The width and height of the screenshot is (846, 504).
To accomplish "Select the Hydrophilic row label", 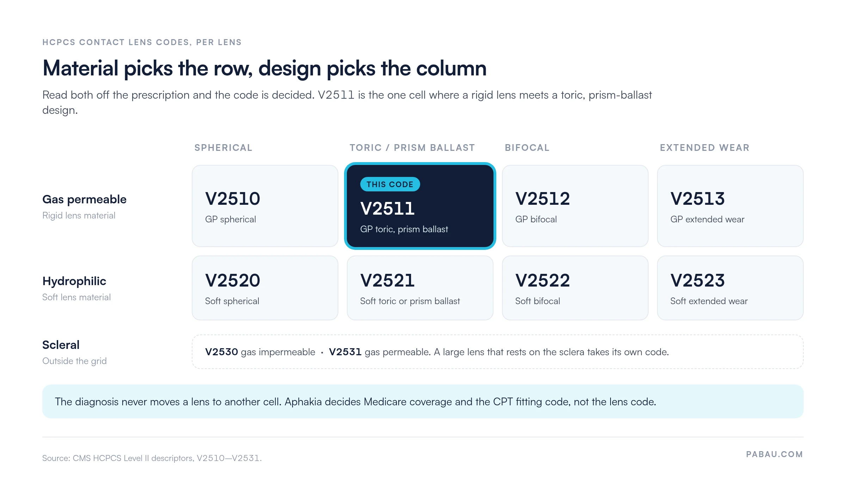I will [x=74, y=281].
